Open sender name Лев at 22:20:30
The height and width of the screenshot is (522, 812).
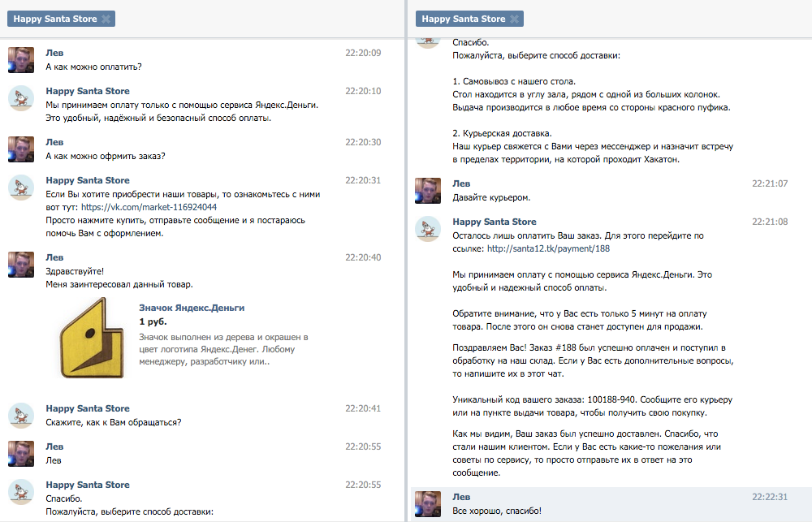tap(54, 142)
